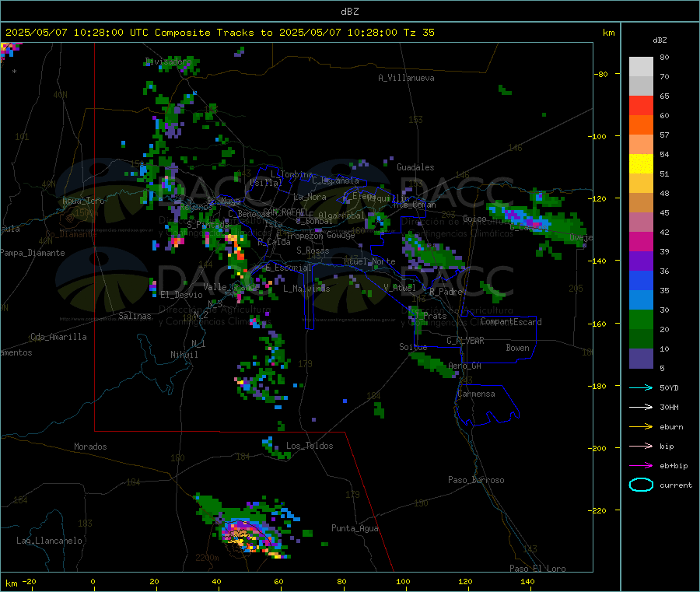Click the CompantEscard map label
The height and width of the screenshot is (592, 700).
click(511, 322)
